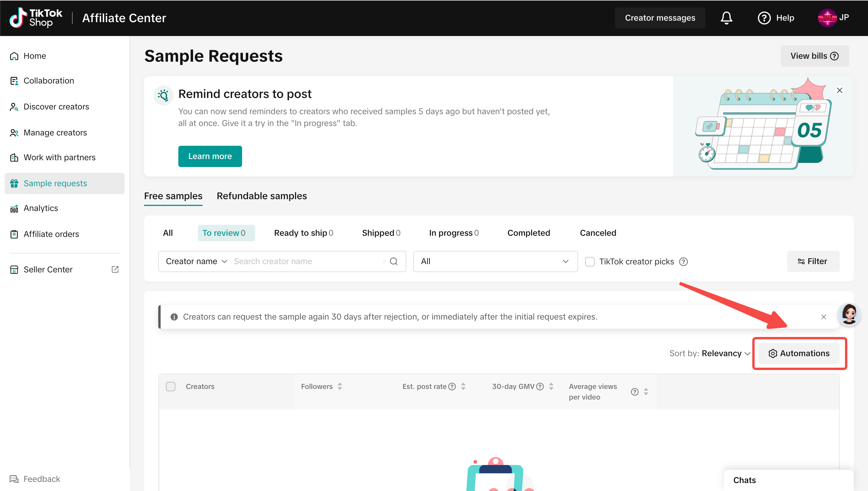Open the JP account avatar
Screen dimensions: 868x491
827,17
